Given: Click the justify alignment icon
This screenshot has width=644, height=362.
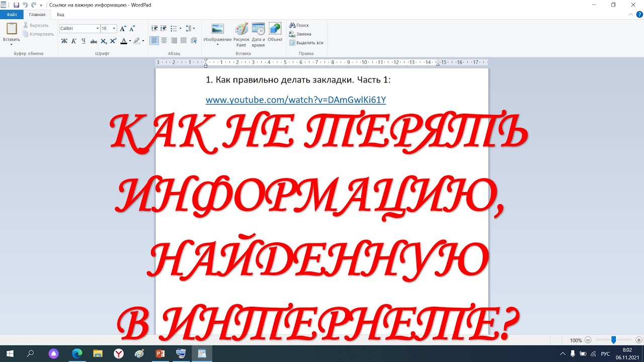Looking at the screenshot, I should pyautogui.click(x=183, y=41).
